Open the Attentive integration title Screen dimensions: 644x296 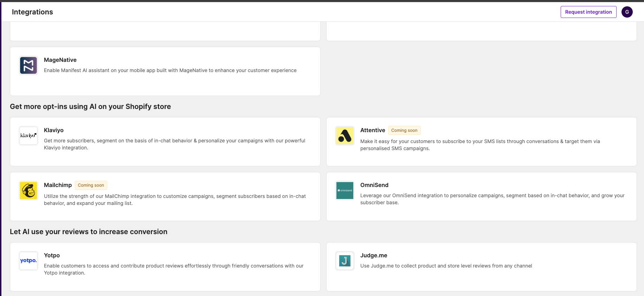coord(373,130)
